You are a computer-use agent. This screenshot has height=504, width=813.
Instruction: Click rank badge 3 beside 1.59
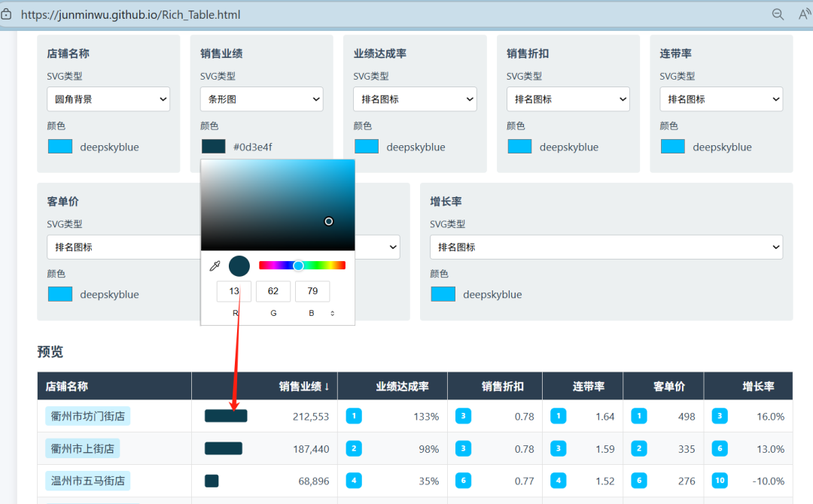[559, 448]
